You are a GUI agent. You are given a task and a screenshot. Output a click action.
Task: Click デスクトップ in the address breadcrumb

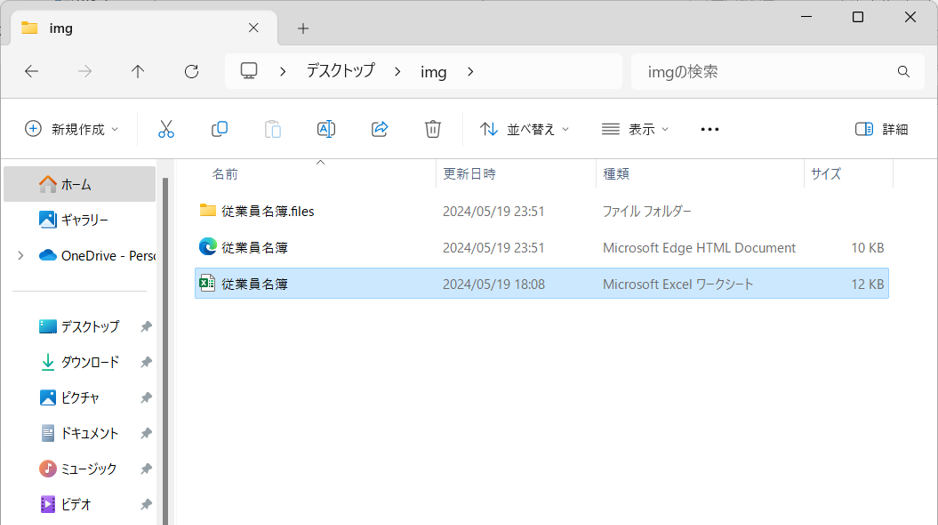[340, 71]
